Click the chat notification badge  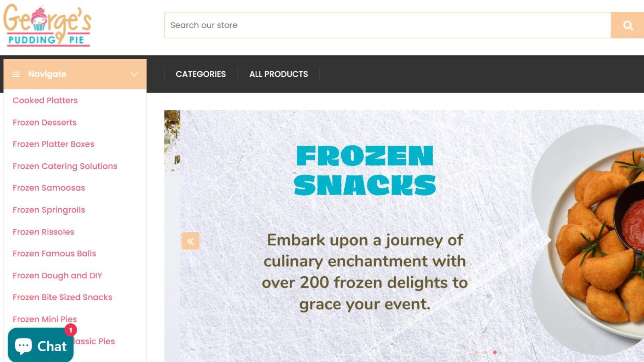70,330
